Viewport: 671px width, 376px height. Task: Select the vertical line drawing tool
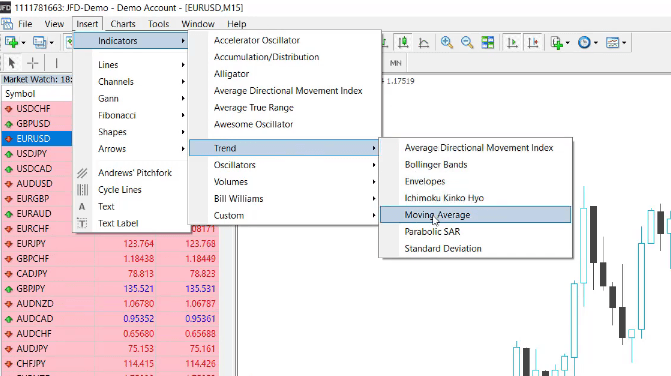point(56,63)
